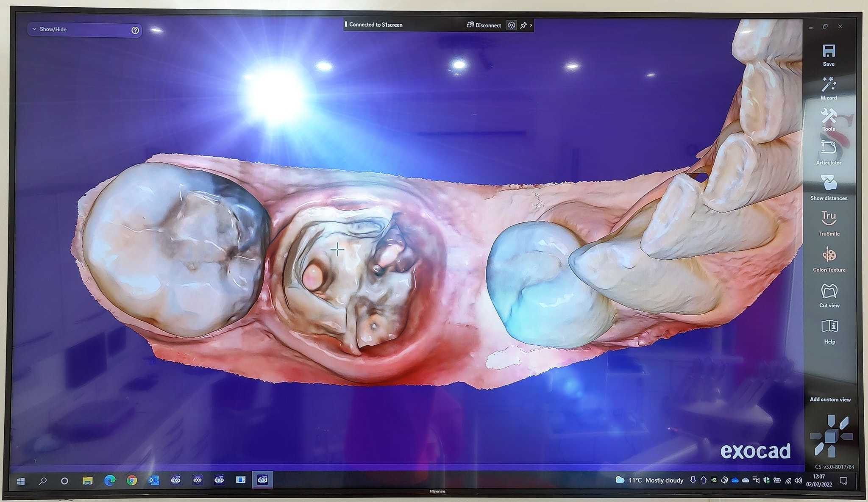
Task: Open the Windows Start menu
Action: coord(20,481)
